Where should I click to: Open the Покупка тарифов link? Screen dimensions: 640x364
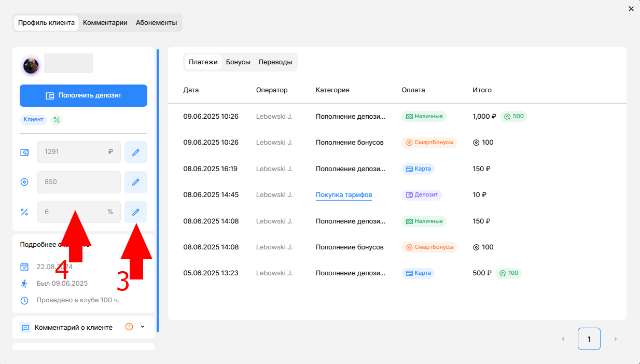pyautogui.click(x=344, y=195)
